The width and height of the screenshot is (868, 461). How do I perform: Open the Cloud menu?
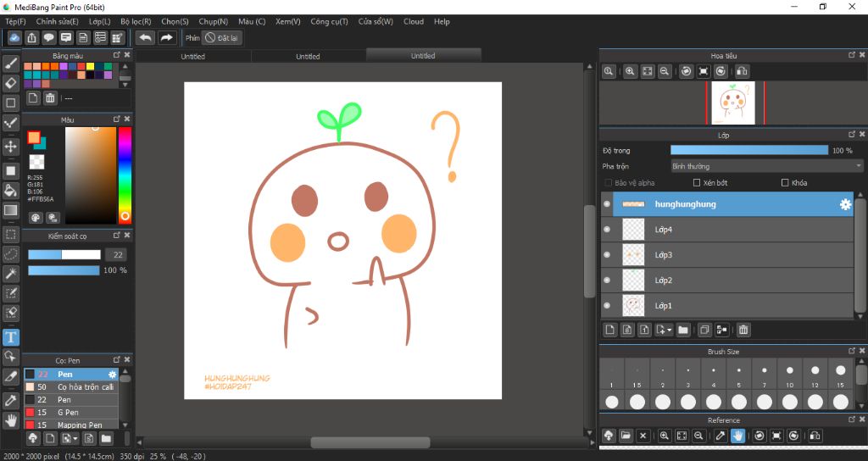[414, 21]
